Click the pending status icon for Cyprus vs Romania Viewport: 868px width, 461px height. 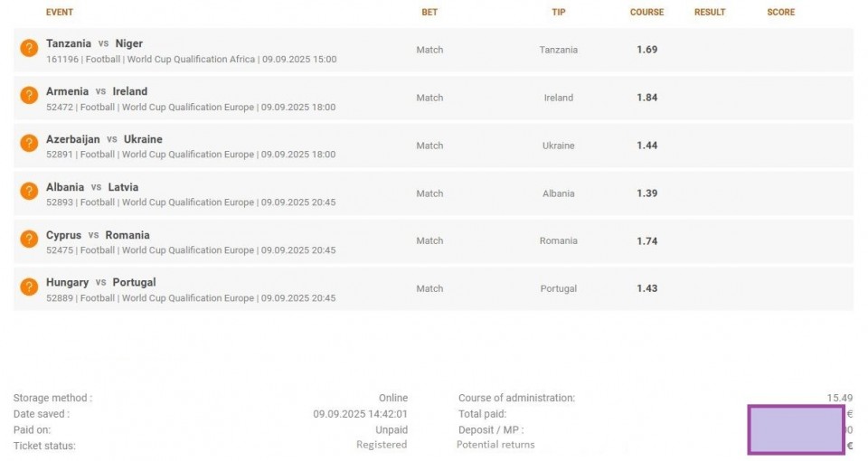[29, 239]
